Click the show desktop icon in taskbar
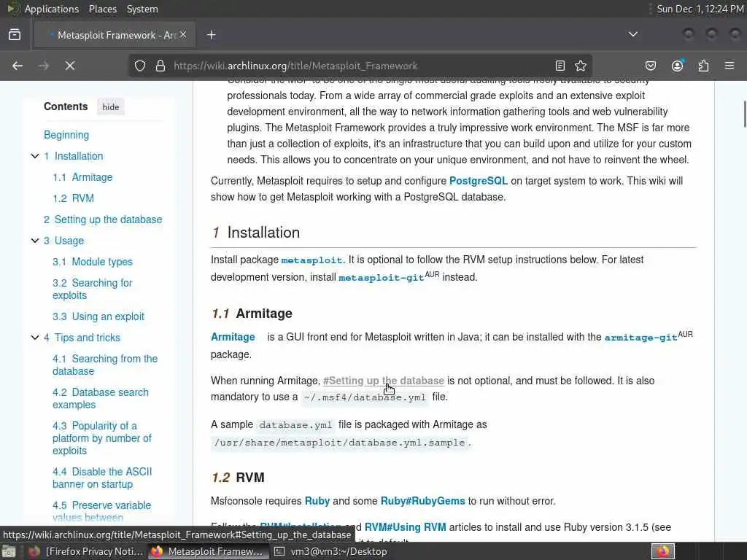The image size is (747, 560). tap(9, 551)
